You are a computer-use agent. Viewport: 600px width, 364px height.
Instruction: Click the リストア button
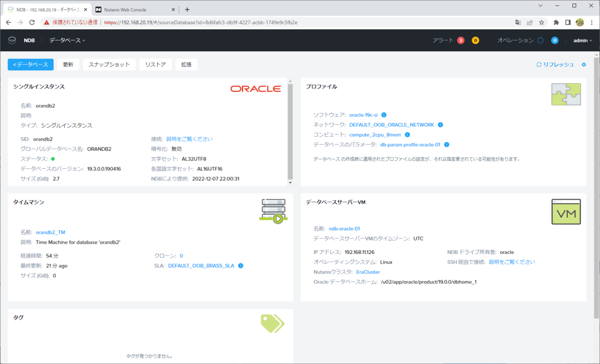point(155,64)
